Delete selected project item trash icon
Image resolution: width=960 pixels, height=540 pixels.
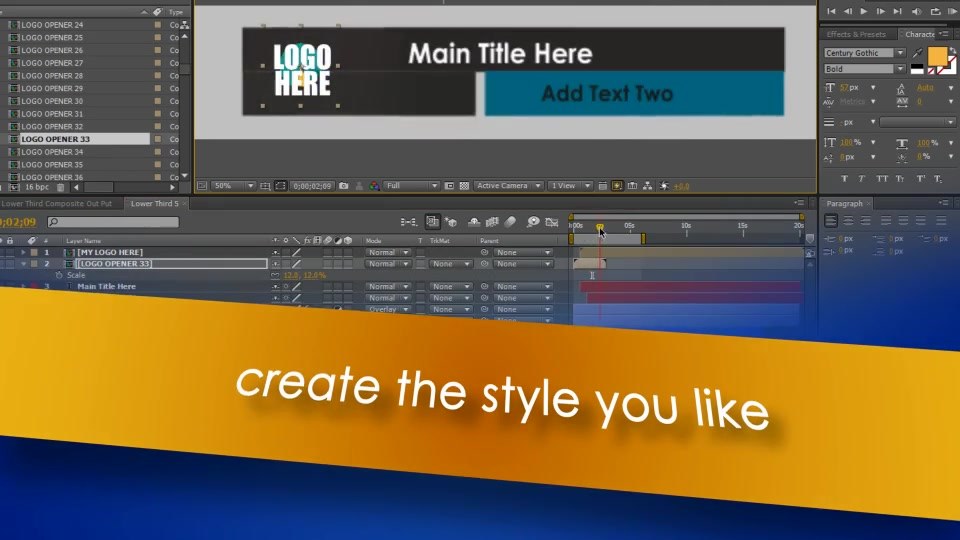click(60, 187)
